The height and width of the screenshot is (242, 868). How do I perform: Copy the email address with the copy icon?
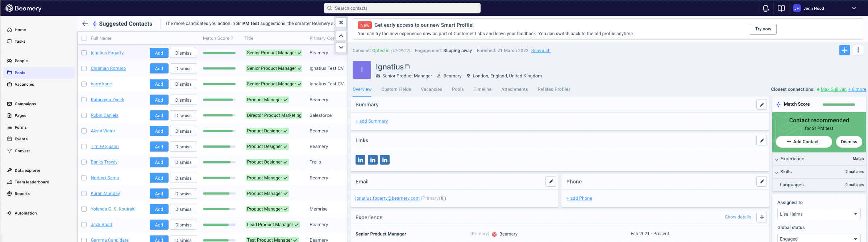tap(444, 198)
